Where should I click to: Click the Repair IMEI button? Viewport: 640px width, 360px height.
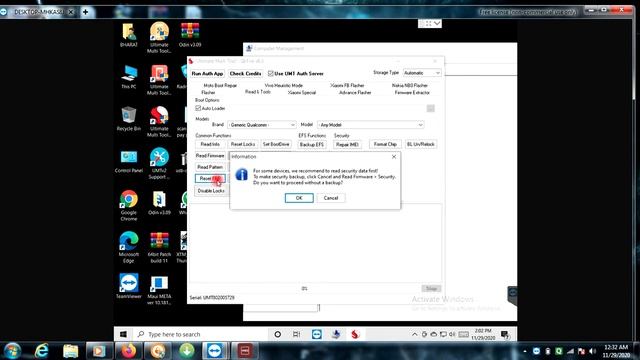tap(347, 144)
